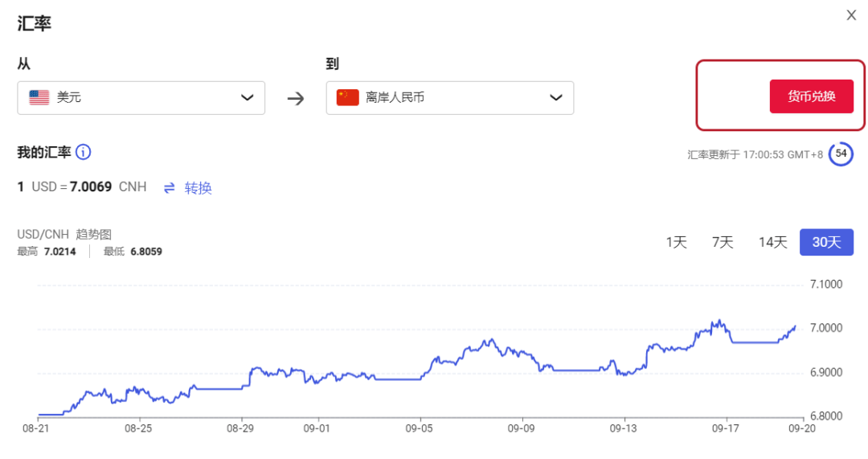Close the 汇率 dialog with the X
Image resolution: width=868 pixels, height=459 pixels.
coord(851,15)
